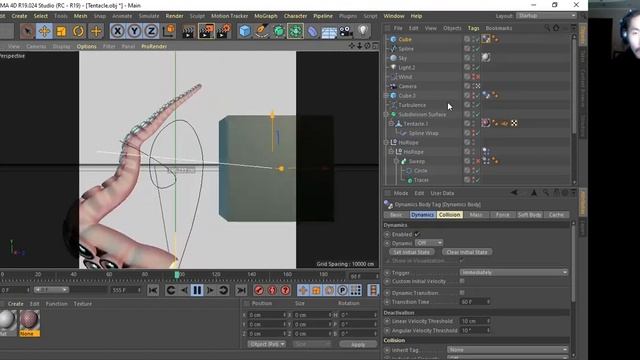Render the active view clapperboard icon
The width and height of the screenshot is (640, 360).
point(189,31)
